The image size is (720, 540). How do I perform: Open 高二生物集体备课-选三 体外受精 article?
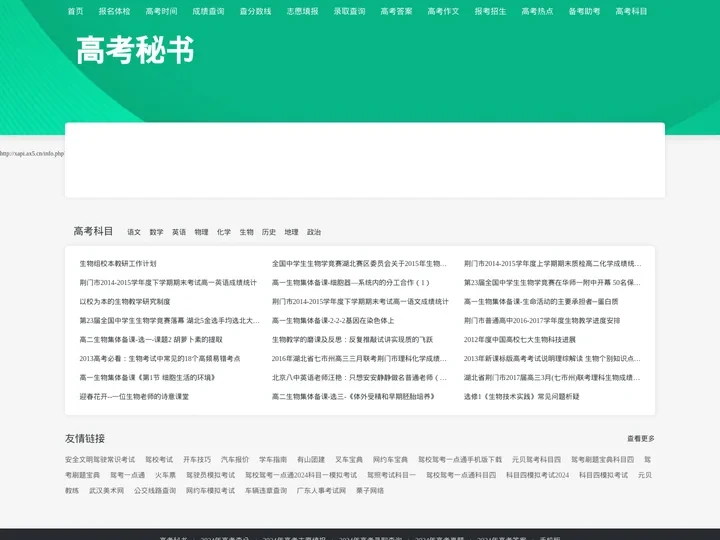(354, 397)
